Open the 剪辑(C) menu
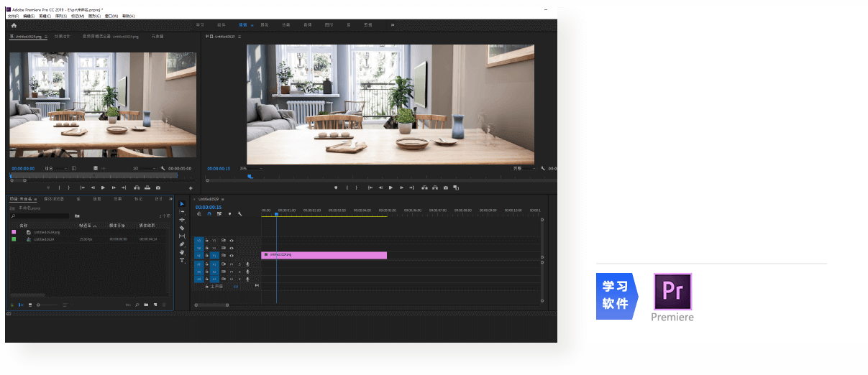 pos(45,16)
